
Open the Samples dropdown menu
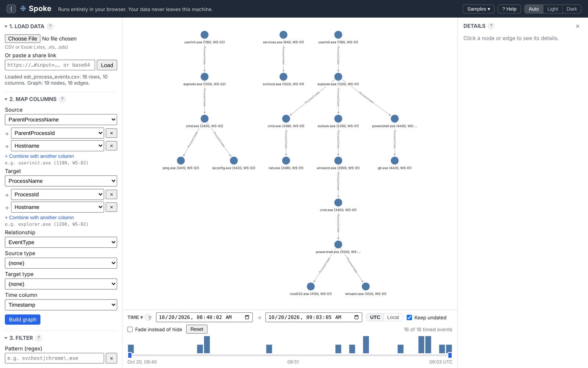coord(478,9)
